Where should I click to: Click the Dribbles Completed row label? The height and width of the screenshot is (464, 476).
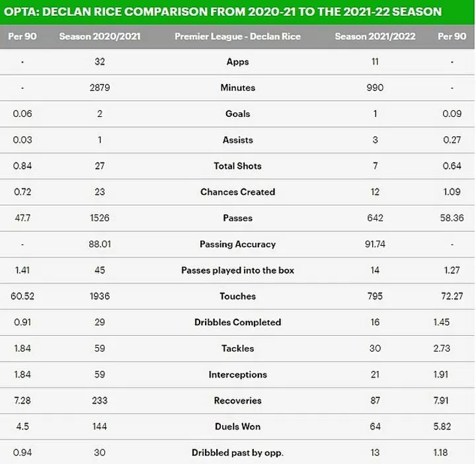point(238,323)
